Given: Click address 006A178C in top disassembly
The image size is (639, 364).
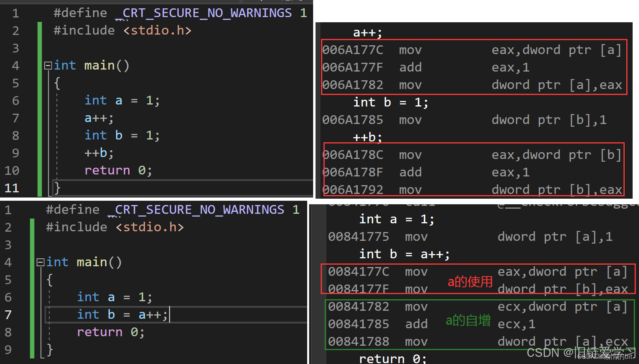Looking at the screenshot, I should point(353,155).
